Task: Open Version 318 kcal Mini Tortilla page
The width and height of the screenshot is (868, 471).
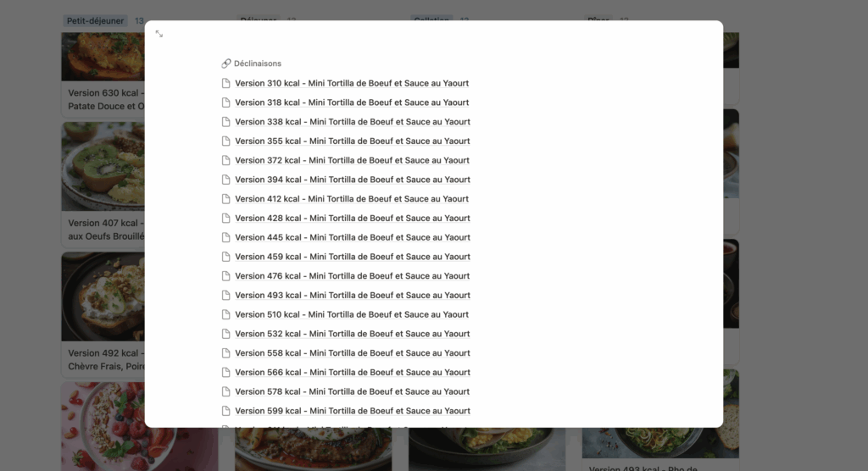Action: pos(352,103)
